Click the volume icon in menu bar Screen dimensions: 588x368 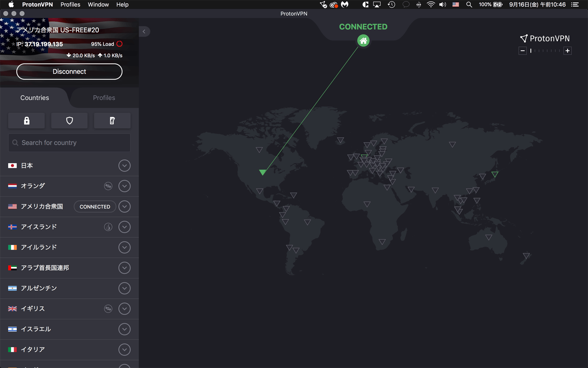click(x=443, y=5)
